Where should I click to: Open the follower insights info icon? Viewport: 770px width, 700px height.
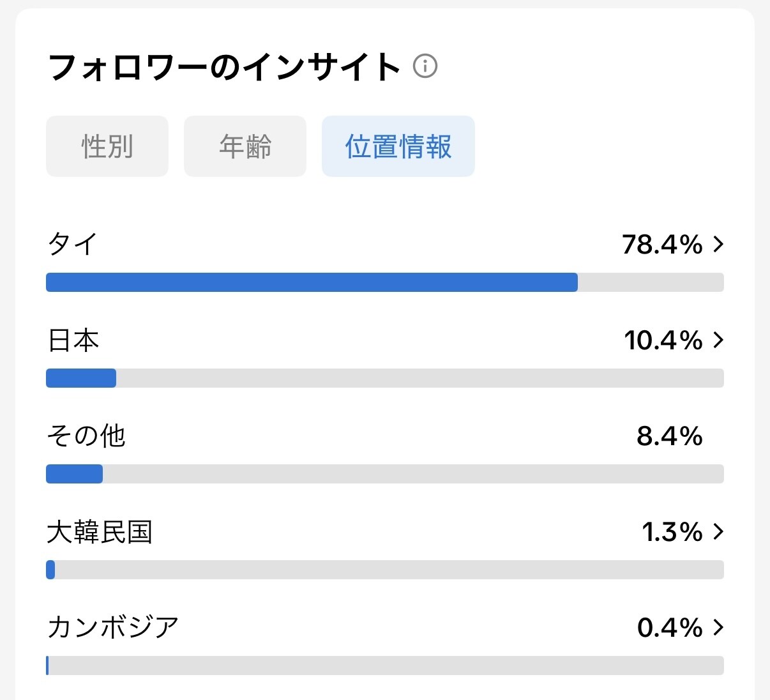coord(425,66)
